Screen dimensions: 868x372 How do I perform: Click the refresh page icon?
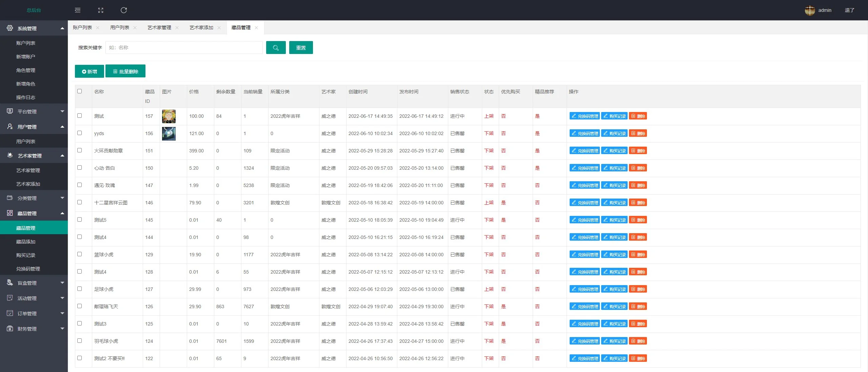(x=124, y=10)
